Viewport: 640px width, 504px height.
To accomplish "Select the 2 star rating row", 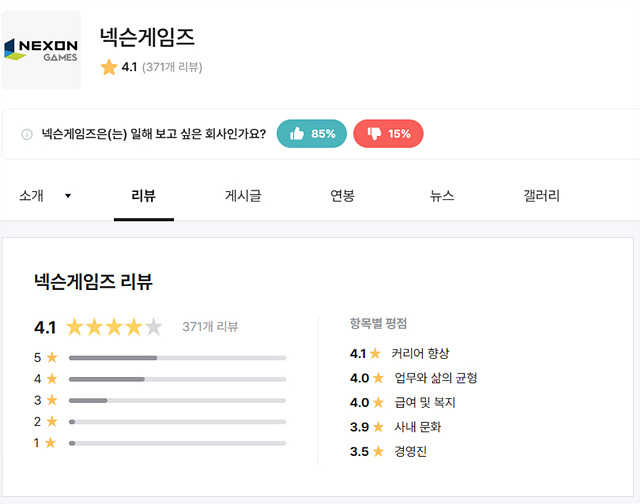I will [177, 422].
